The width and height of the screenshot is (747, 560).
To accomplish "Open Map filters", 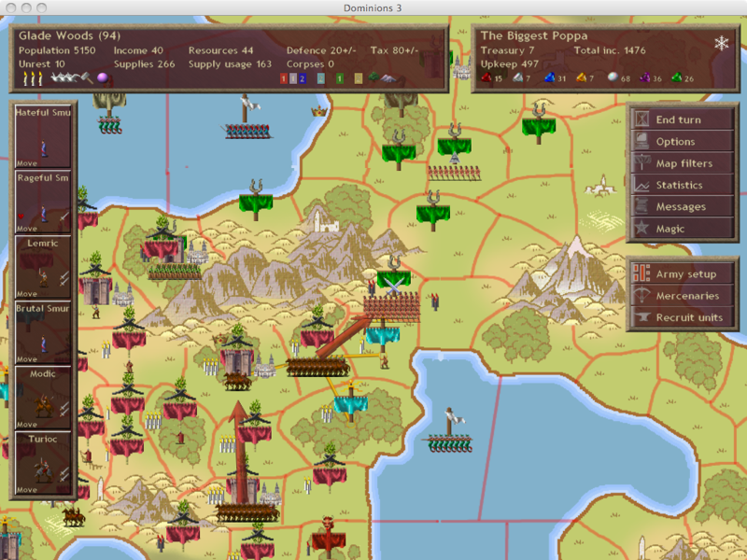I will (683, 163).
